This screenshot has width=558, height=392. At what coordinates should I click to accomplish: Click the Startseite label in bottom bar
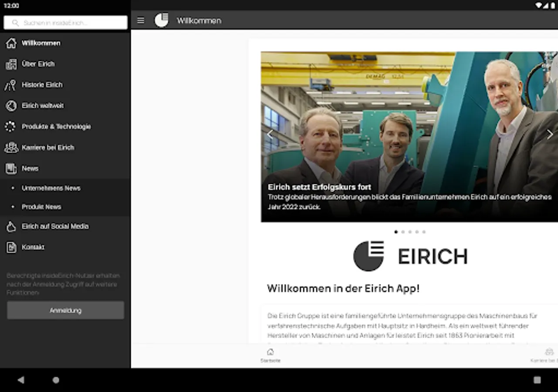[x=270, y=361]
